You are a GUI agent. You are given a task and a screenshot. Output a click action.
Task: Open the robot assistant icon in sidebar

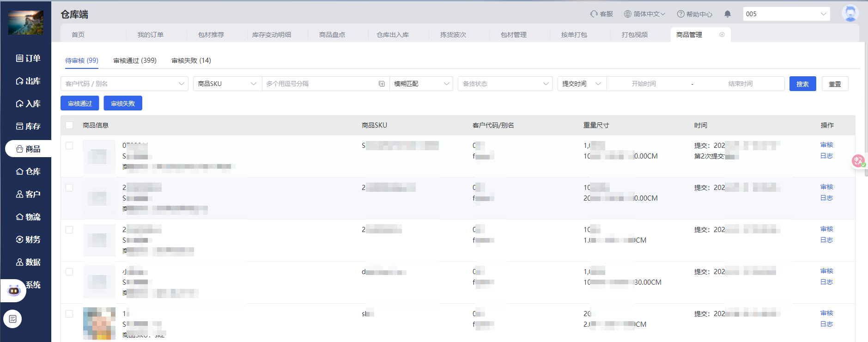pyautogui.click(x=14, y=291)
